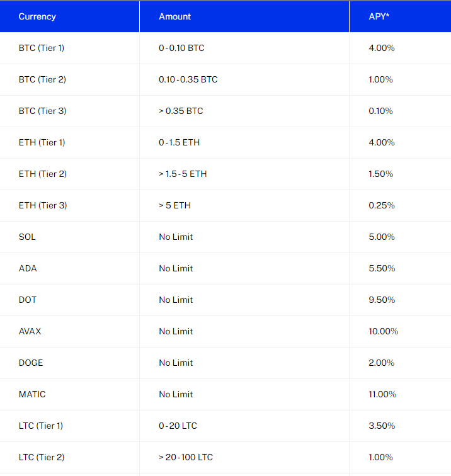
Task: Click the Currency column header
Action: coord(37,16)
